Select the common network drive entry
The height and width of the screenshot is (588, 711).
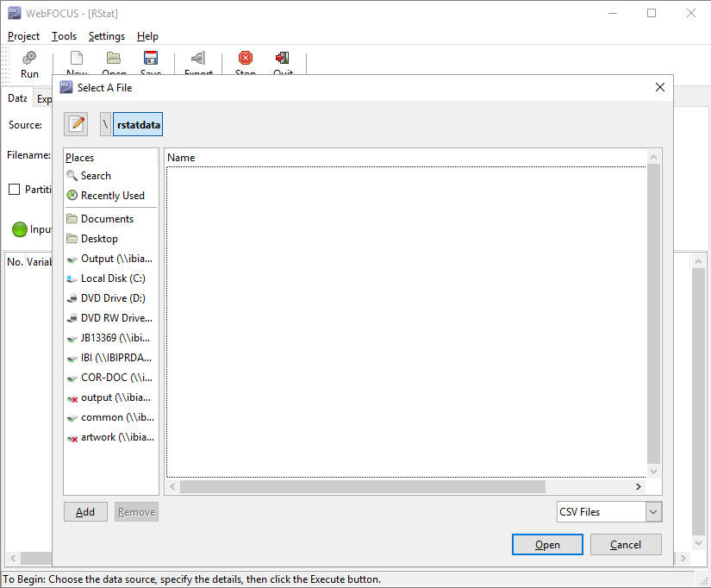point(111,417)
